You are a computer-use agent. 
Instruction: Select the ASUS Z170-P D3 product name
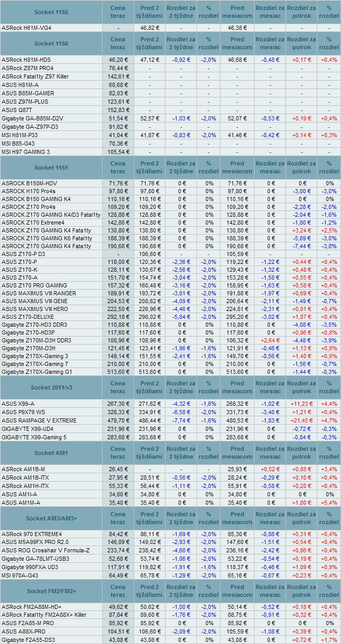(x=23, y=254)
